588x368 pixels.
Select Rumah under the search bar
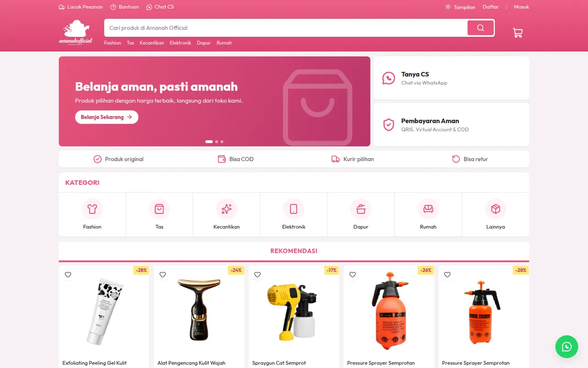(224, 43)
